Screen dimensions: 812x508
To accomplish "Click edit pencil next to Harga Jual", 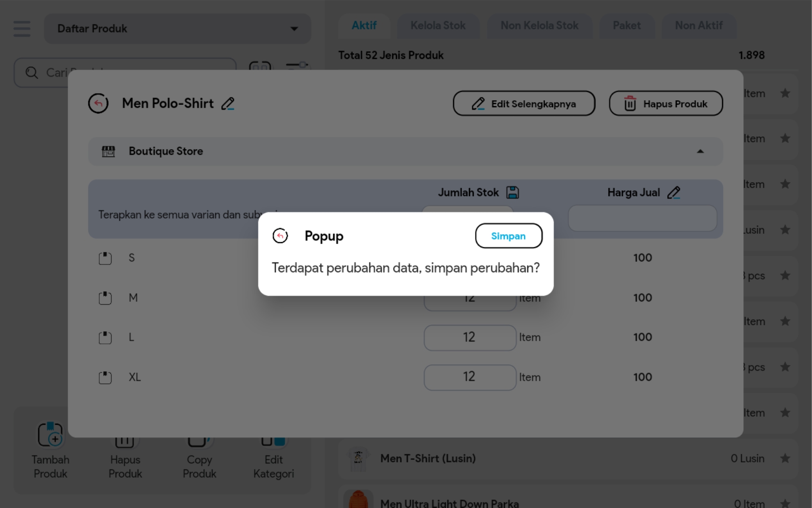I will [x=673, y=192].
